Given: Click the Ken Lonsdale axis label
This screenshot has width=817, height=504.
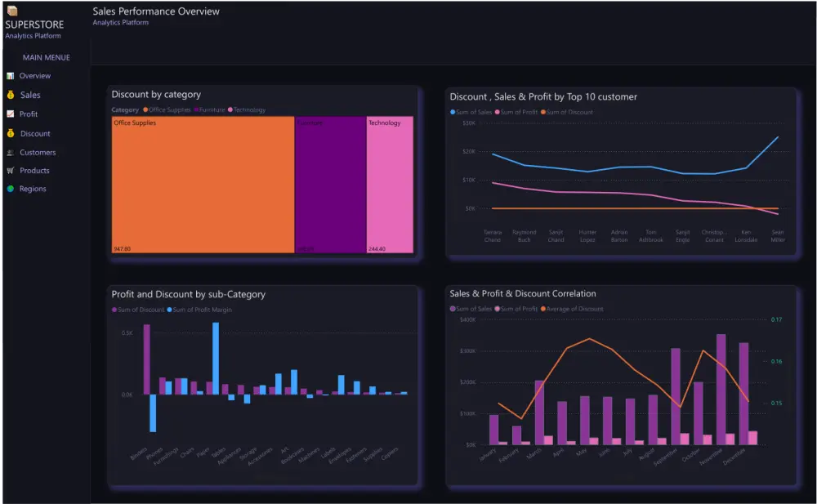Looking at the screenshot, I should [746, 236].
